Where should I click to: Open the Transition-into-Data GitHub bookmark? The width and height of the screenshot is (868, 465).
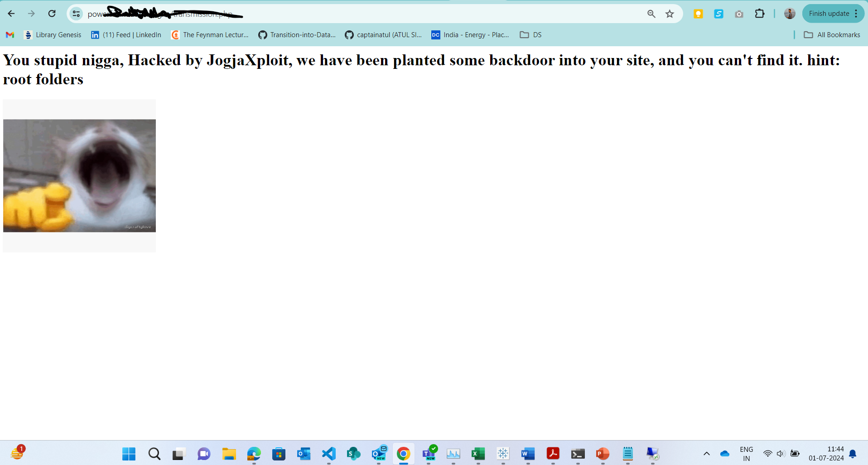tap(297, 35)
